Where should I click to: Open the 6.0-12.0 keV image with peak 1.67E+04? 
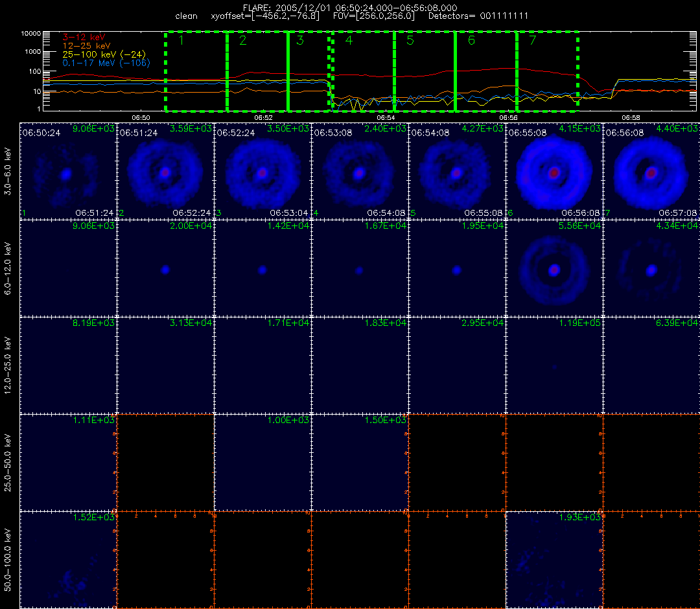360,269
